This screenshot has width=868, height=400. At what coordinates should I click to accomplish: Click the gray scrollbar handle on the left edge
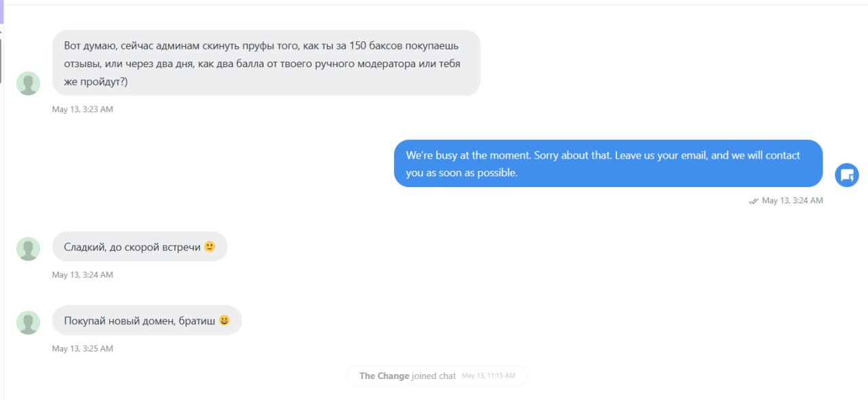(1, 61)
